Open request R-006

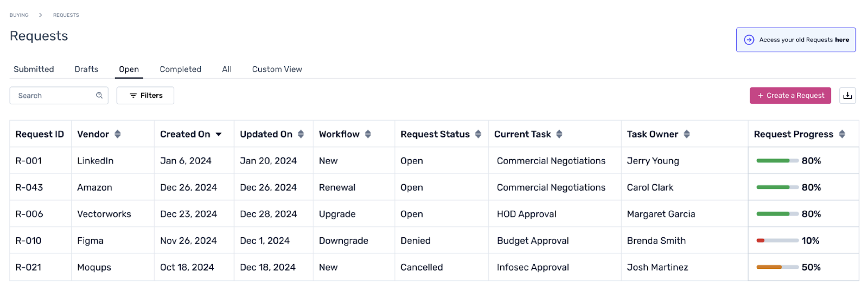coord(29,214)
